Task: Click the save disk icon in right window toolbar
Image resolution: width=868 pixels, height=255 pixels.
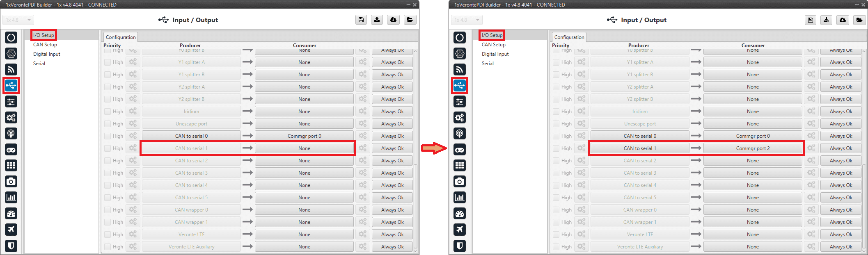Action: pos(811,20)
